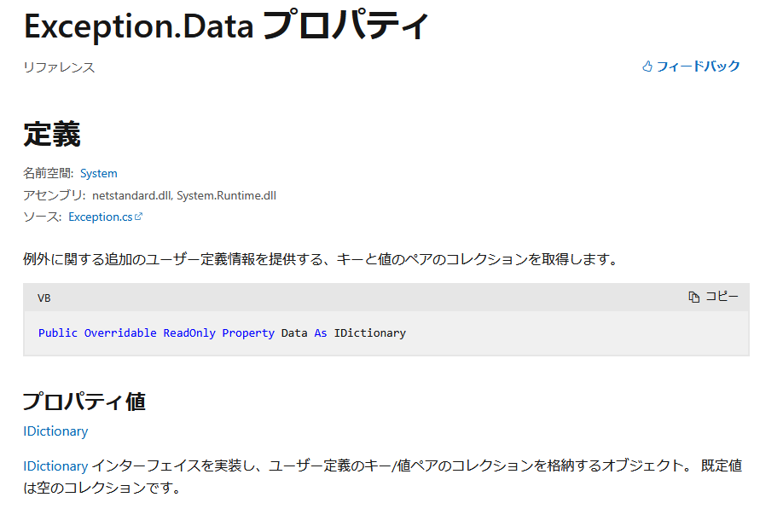Select the Data keyword in the code declaration
Viewport: 783px width, 532px height.
(293, 332)
